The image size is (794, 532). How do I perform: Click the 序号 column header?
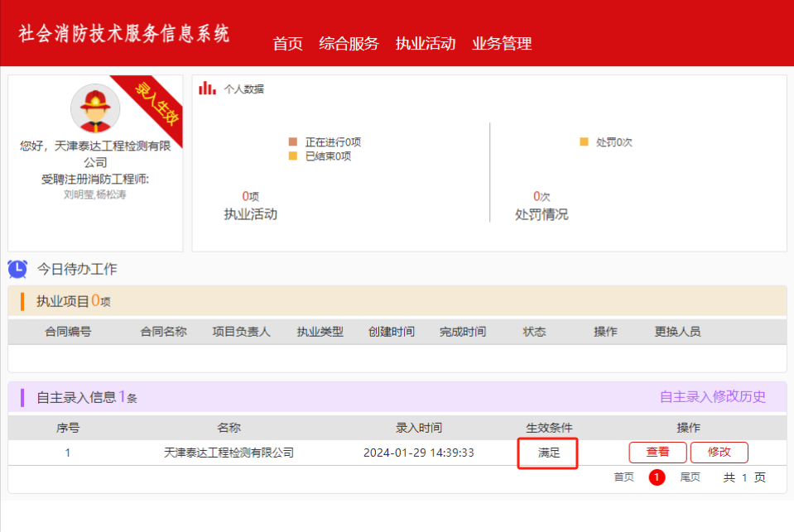(x=68, y=428)
